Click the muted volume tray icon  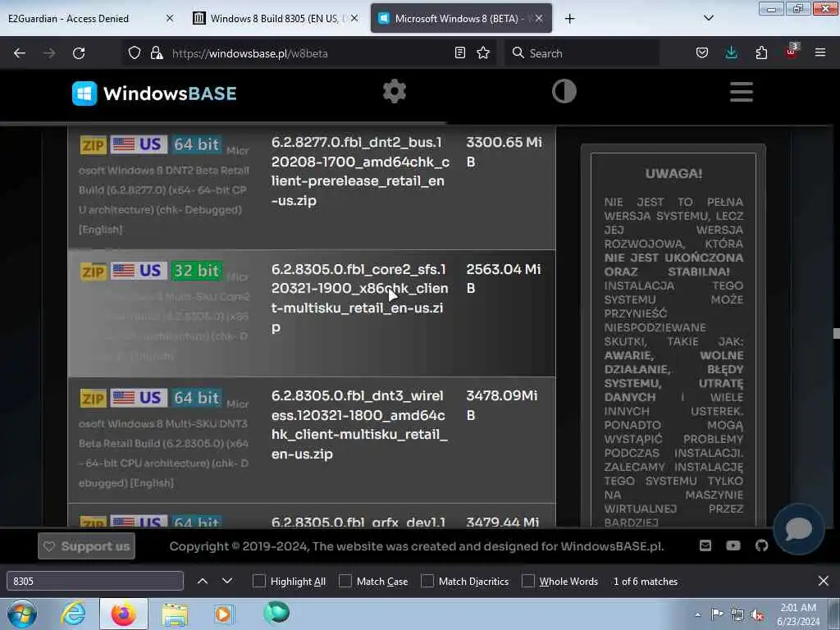(757, 615)
